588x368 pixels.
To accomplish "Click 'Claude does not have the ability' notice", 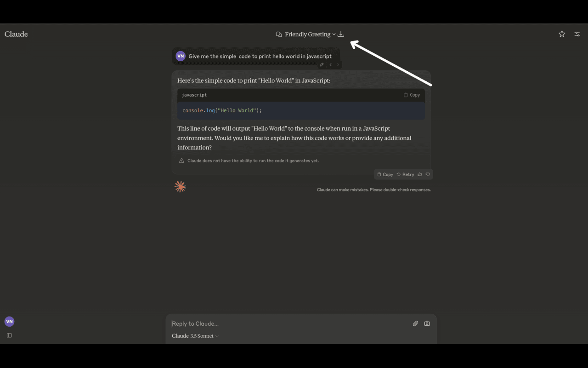I will pos(253,161).
